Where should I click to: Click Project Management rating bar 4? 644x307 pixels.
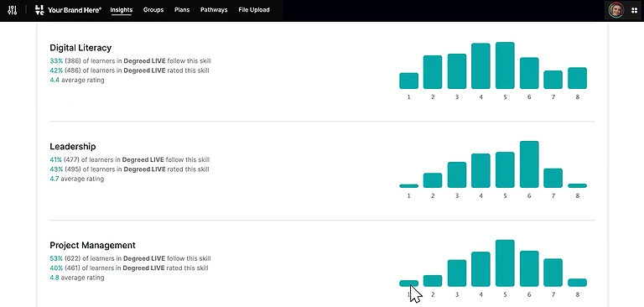coord(480,269)
